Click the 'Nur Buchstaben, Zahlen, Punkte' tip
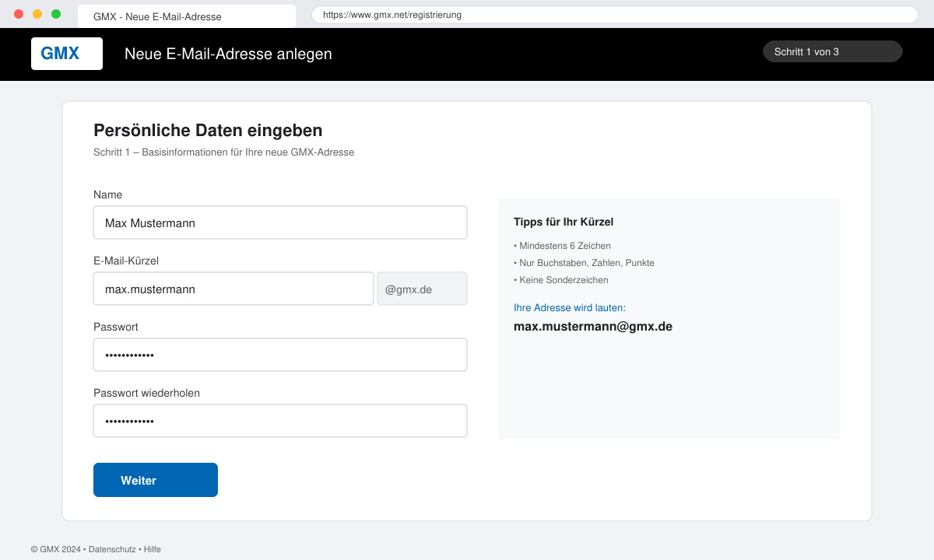 (x=584, y=263)
